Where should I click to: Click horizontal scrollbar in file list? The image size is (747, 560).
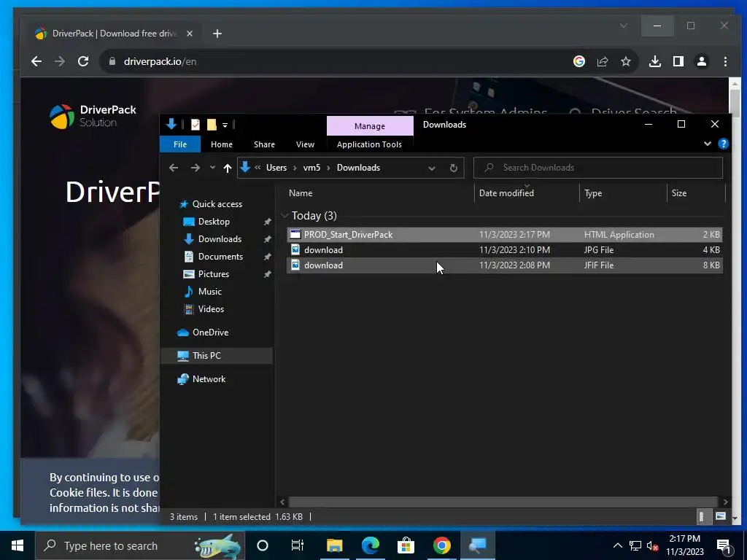[x=503, y=502]
